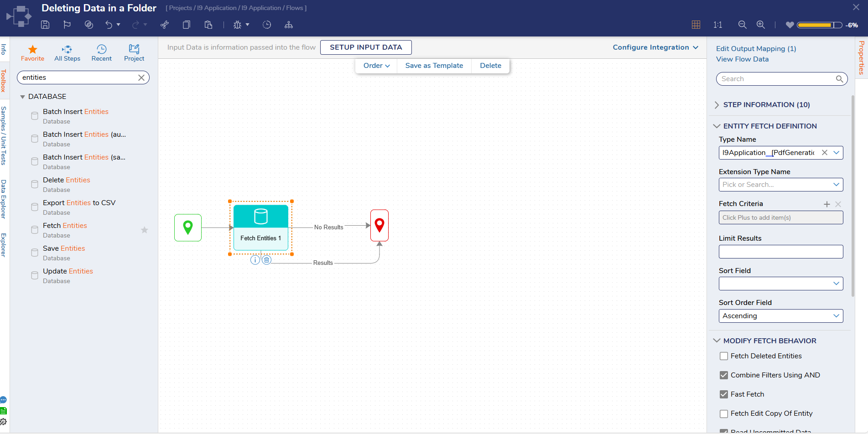
Task: Enable Fetch Deleted Entities checkbox
Action: [x=724, y=356]
